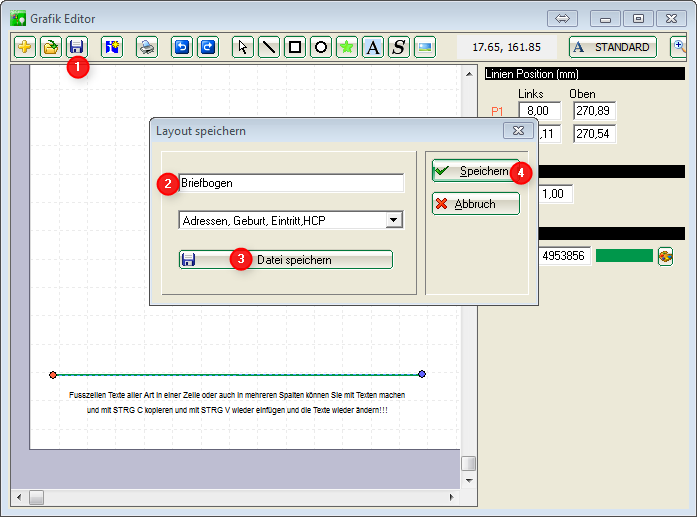Screen dimensions: 697x517
Task: Select the arrow pointer tool
Action: tap(243, 47)
